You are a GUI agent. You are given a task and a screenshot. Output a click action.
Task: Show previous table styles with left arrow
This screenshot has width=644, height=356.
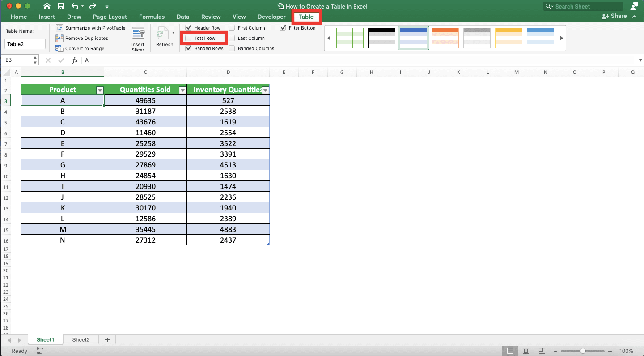tap(329, 38)
